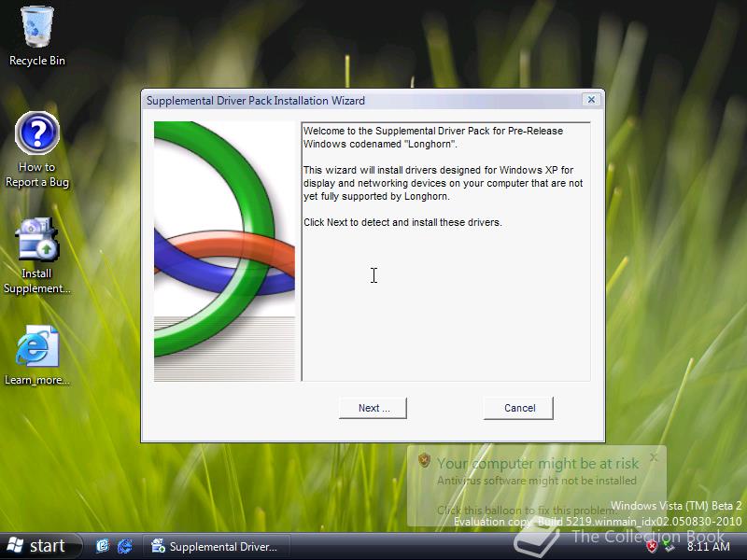Click the rings artwork in the wizard

(224, 251)
